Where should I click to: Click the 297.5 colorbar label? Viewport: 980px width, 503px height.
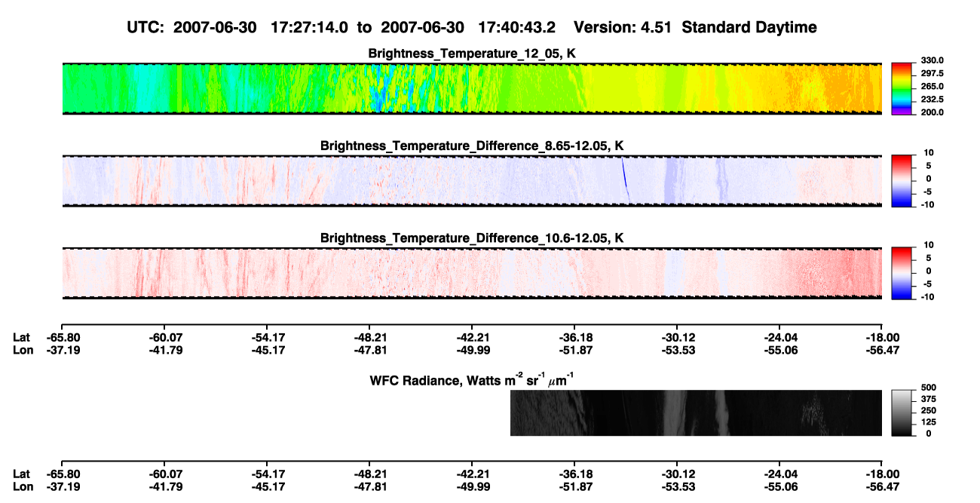[932, 74]
